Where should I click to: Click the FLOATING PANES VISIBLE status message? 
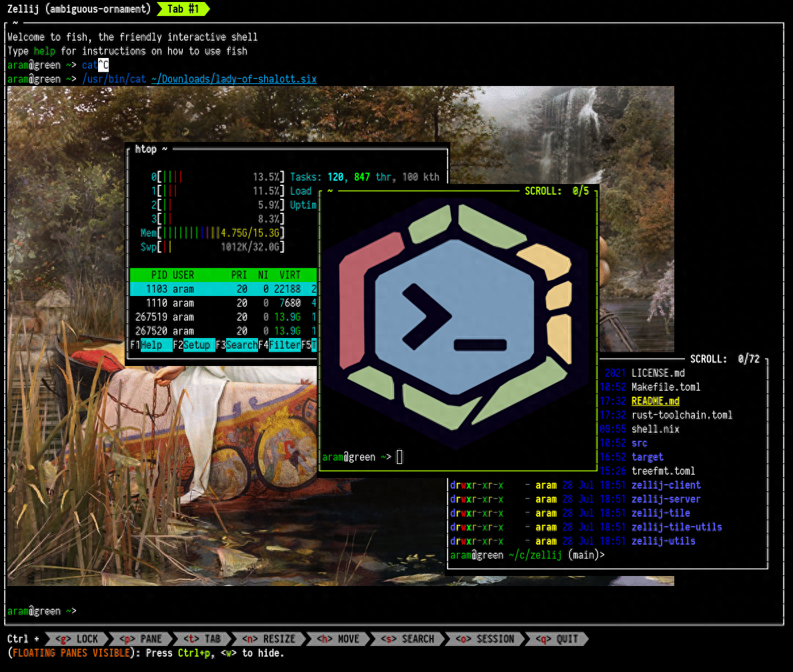pyautogui.click(x=71, y=653)
